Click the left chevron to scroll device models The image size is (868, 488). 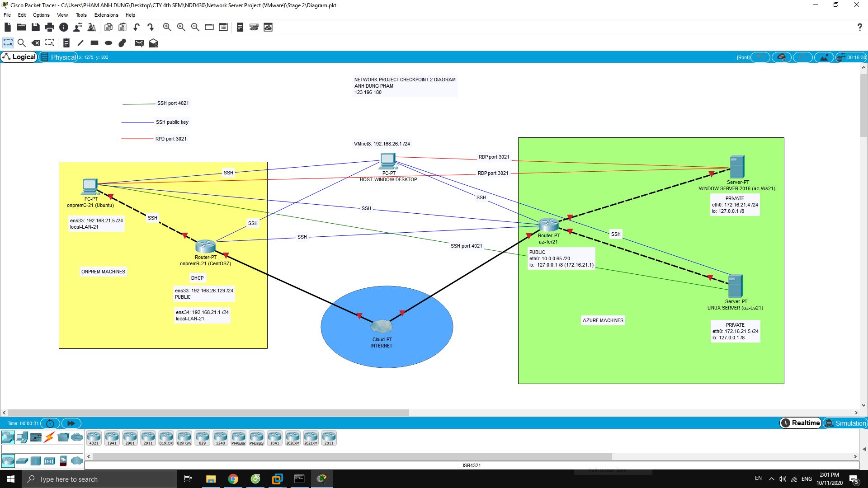point(89,456)
